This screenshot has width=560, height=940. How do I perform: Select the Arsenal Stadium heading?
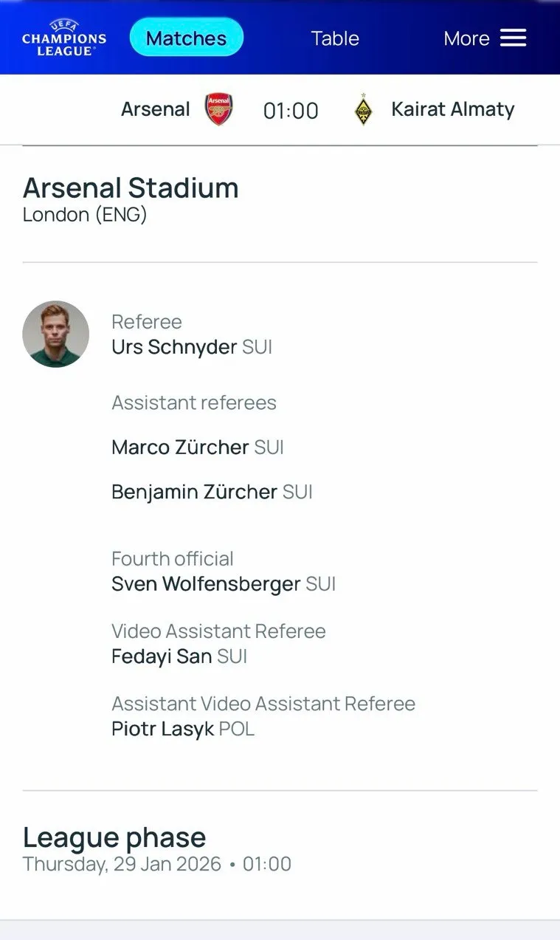coord(131,188)
